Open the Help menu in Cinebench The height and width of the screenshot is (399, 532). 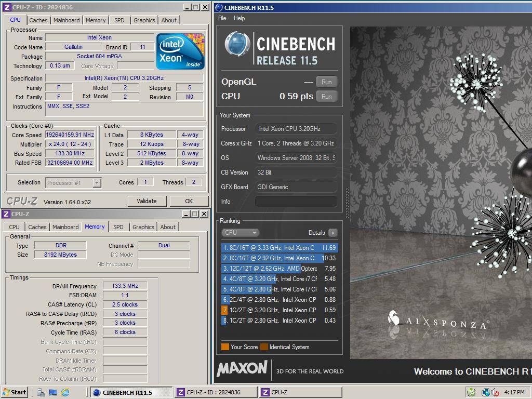click(x=239, y=18)
